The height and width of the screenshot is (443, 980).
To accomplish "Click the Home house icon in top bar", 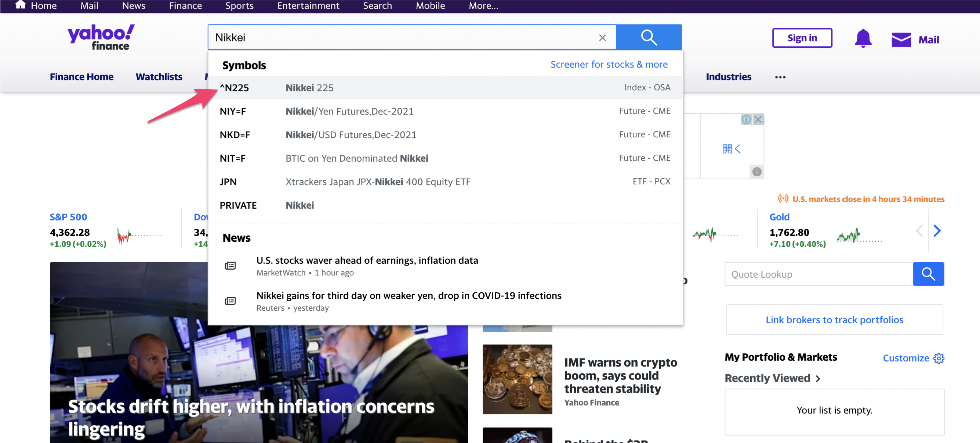I will pos(20,5).
